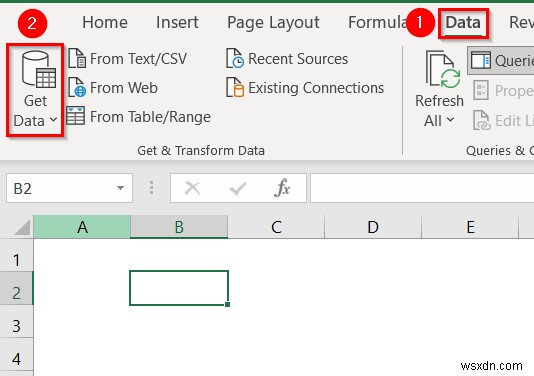
Task: Choose From Web label
Action: [124, 88]
